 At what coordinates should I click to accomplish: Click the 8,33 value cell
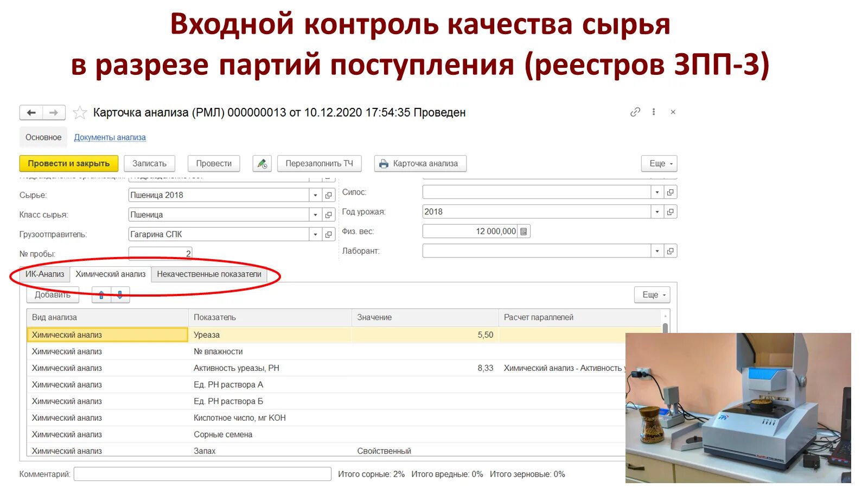coord(425,368)
